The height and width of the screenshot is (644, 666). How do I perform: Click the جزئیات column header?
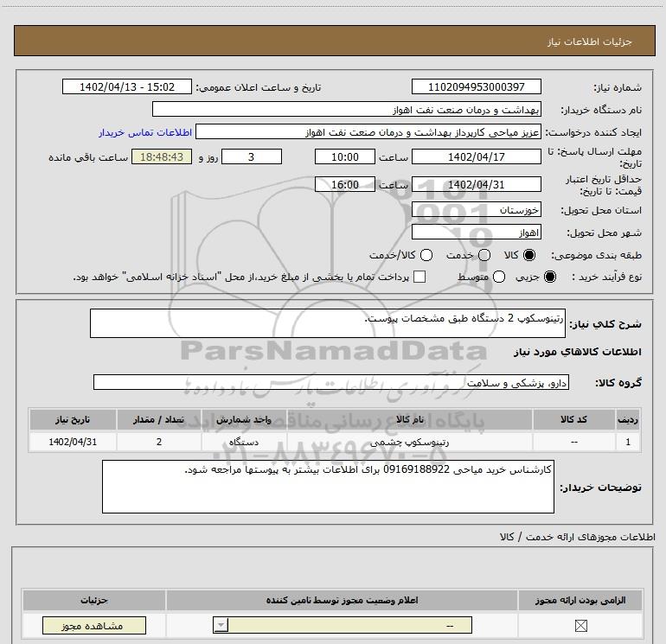(94, 600)
